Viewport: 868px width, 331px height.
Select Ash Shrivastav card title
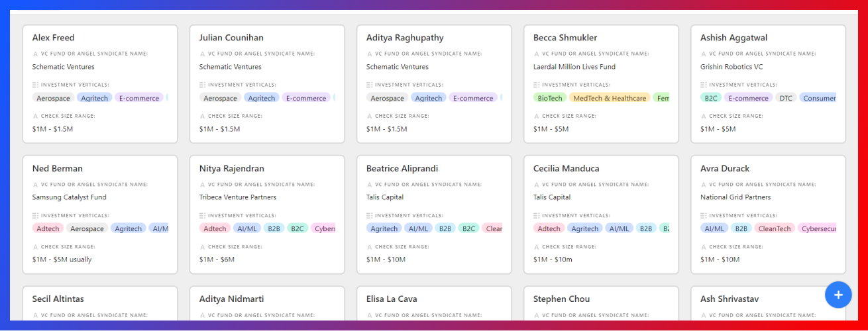pos(730,299)
